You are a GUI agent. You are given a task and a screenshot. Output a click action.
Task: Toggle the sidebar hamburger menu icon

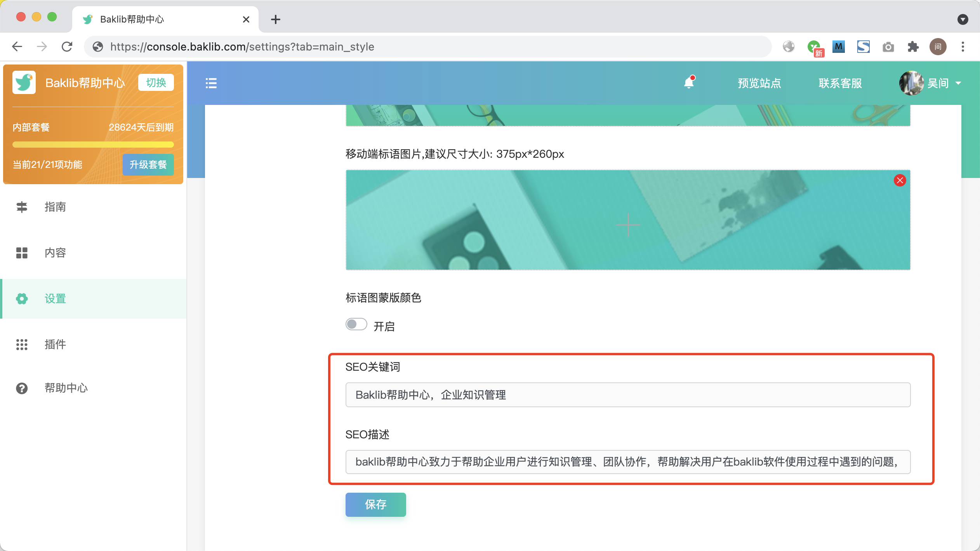(x=211, y=83)
